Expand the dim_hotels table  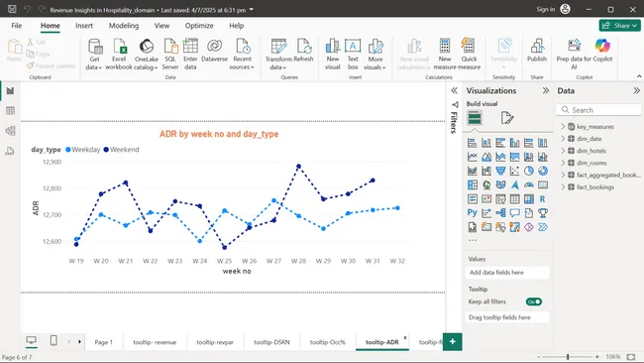tap(563, 151)
